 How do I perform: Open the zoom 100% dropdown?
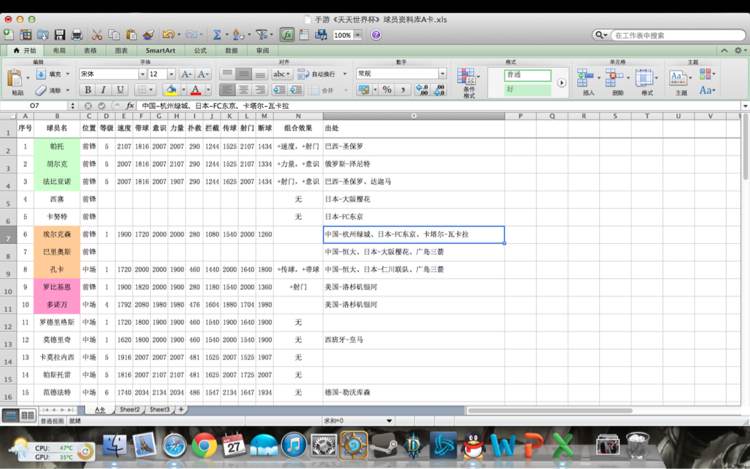coord(357,35)
